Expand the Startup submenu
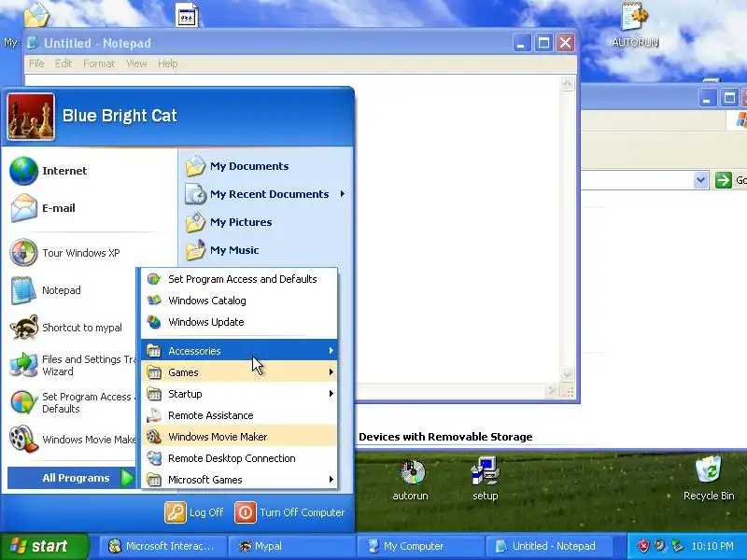 239,394
